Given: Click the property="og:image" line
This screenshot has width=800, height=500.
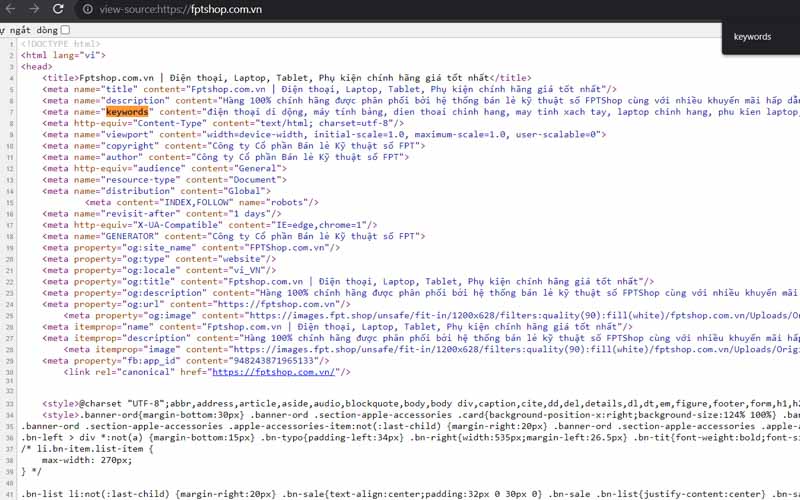Looking at the screenshot, I should (x=432, y=315).
